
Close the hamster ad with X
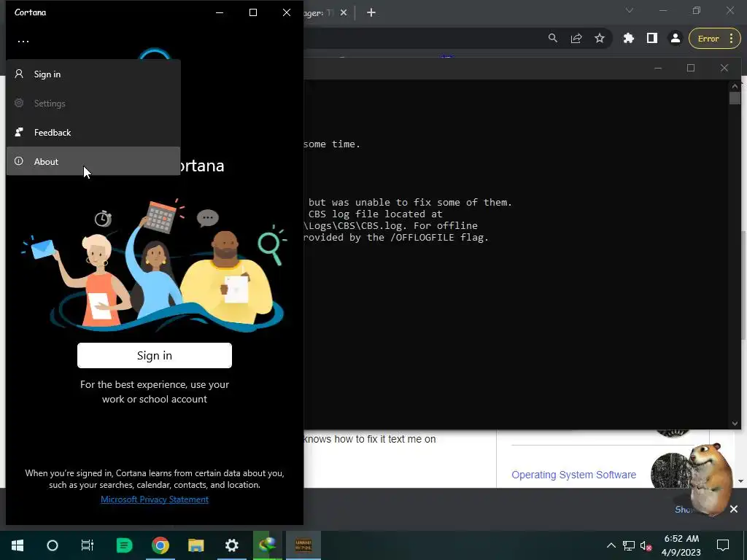[734, 509]
